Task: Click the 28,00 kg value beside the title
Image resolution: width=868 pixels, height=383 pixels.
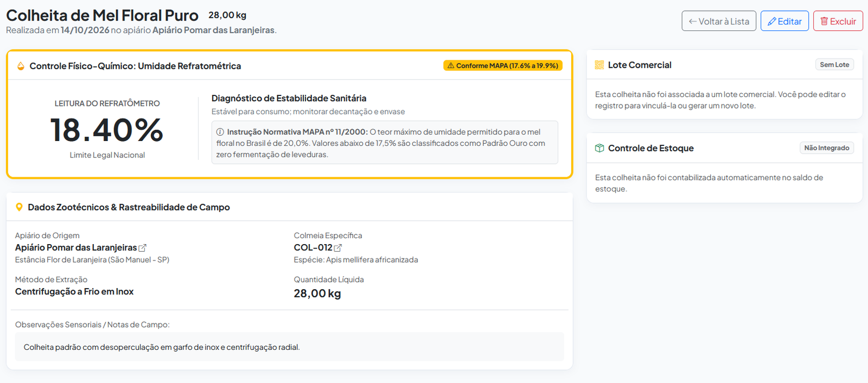Action: point(227,15)
